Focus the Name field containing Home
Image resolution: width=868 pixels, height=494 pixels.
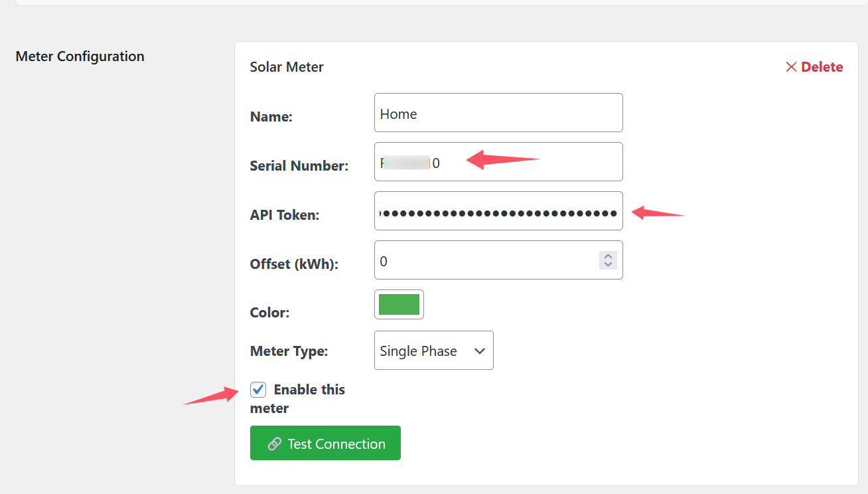[x=498, y=113]
